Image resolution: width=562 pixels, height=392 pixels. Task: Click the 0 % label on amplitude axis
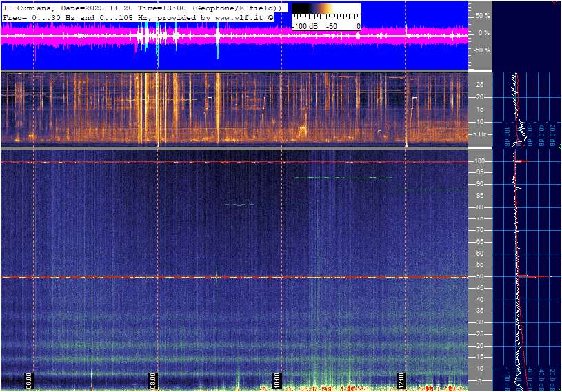tap(483, 32)
